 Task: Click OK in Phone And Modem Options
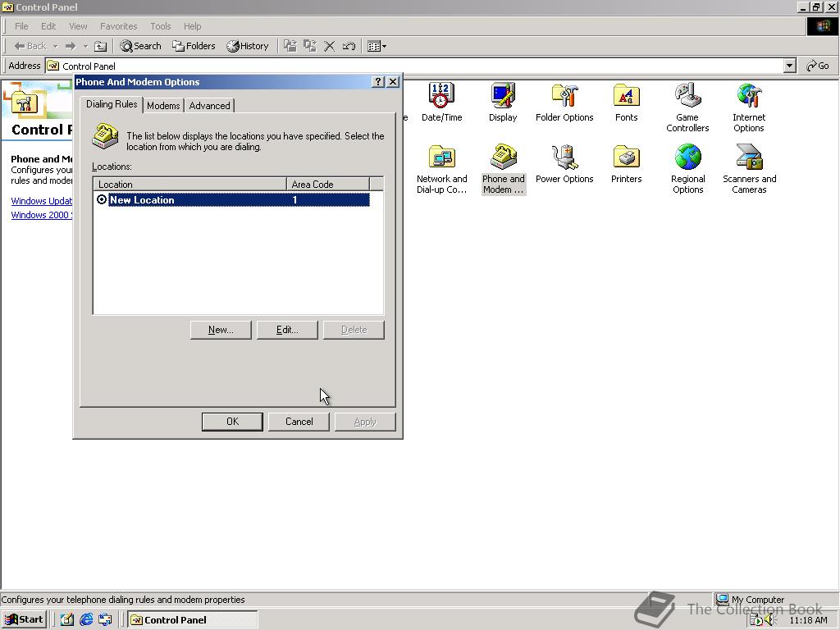pos(232,422)
